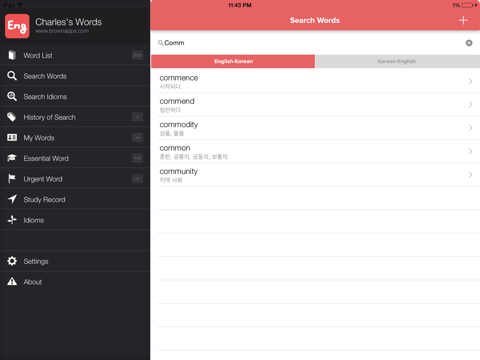
Task: Open the Search Words menu item
Action: pyautogui.click(x=75, y=76)
